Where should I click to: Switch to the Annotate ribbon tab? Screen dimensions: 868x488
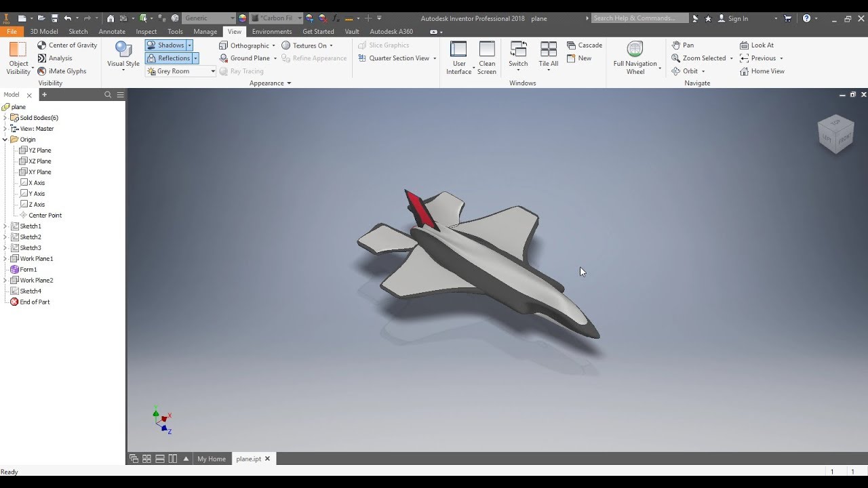click(x=112, y=32)
